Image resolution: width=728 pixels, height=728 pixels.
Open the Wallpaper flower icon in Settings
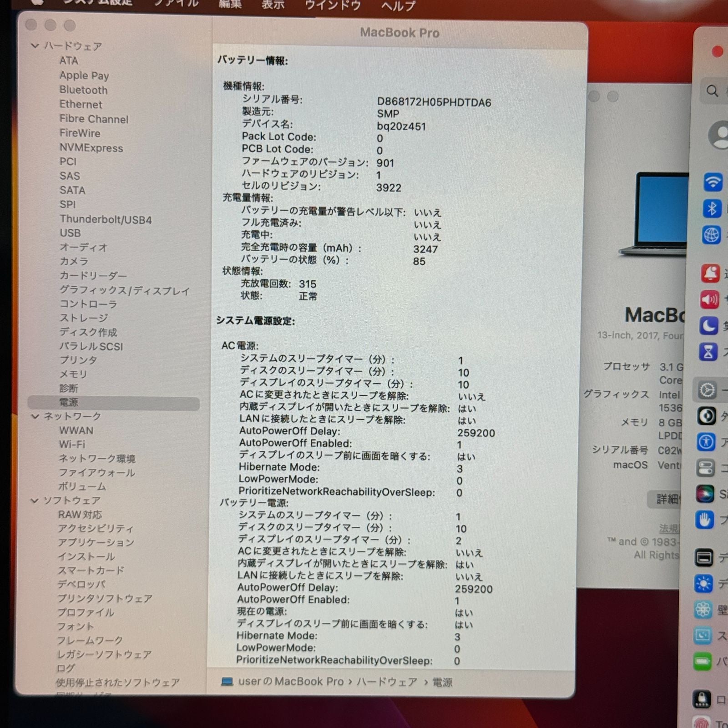point(703,609)
